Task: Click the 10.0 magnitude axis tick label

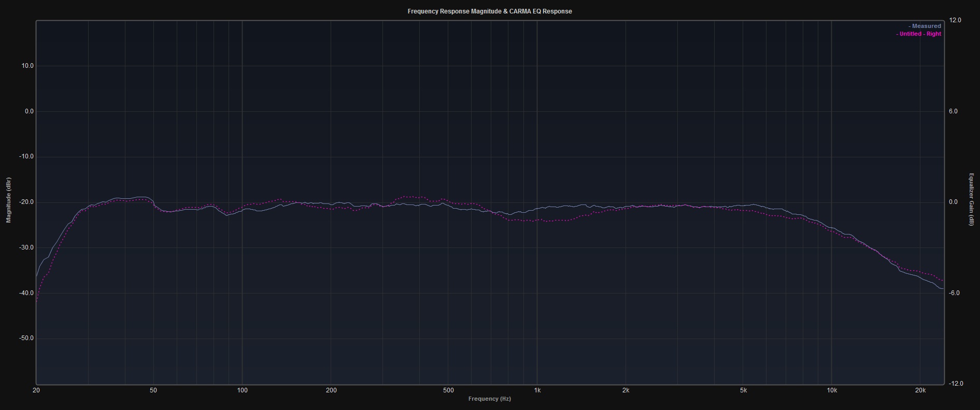Action: (x=27, y=66)
